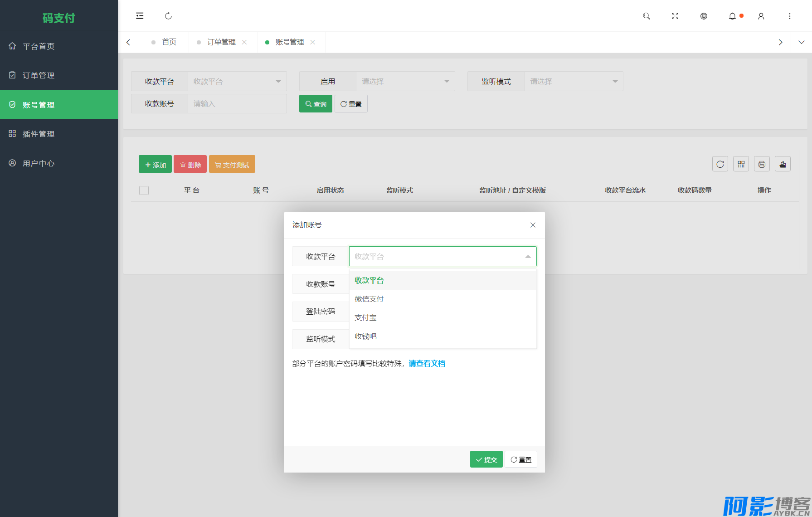Select 支付宝 option
The image size is (812, 517).
tap(442, 317)
